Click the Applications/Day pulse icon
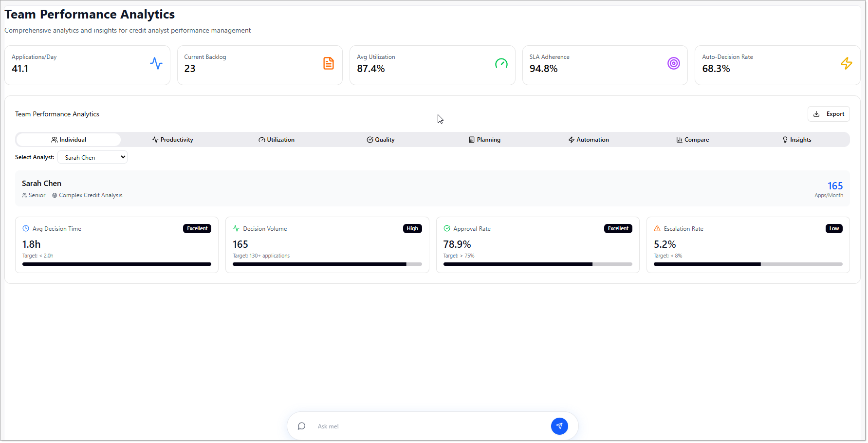 (156, 63)
